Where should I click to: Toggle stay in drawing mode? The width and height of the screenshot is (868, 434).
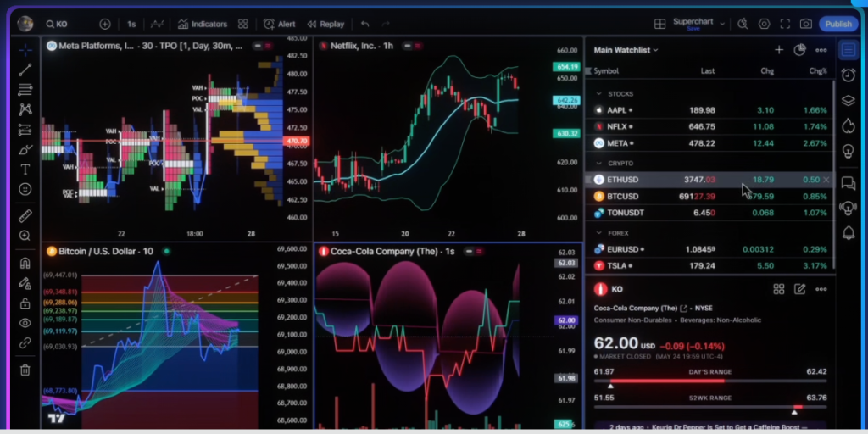point(25,283)
